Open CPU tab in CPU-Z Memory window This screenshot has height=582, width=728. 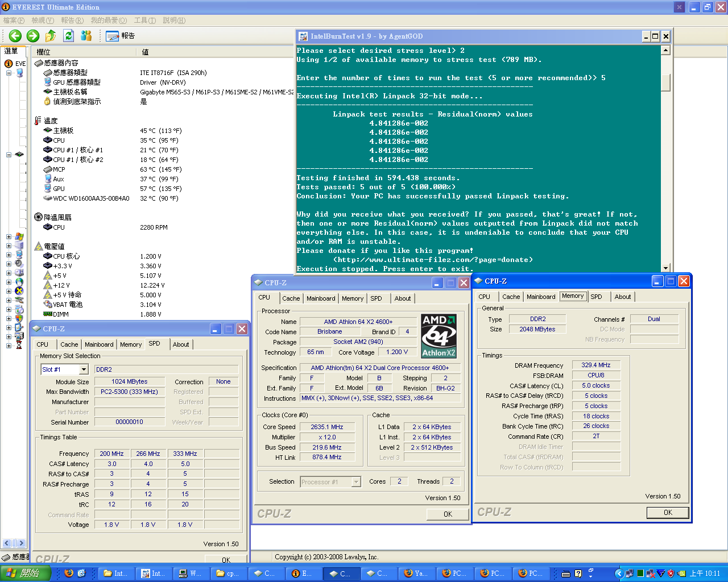[x=485, y=297]
